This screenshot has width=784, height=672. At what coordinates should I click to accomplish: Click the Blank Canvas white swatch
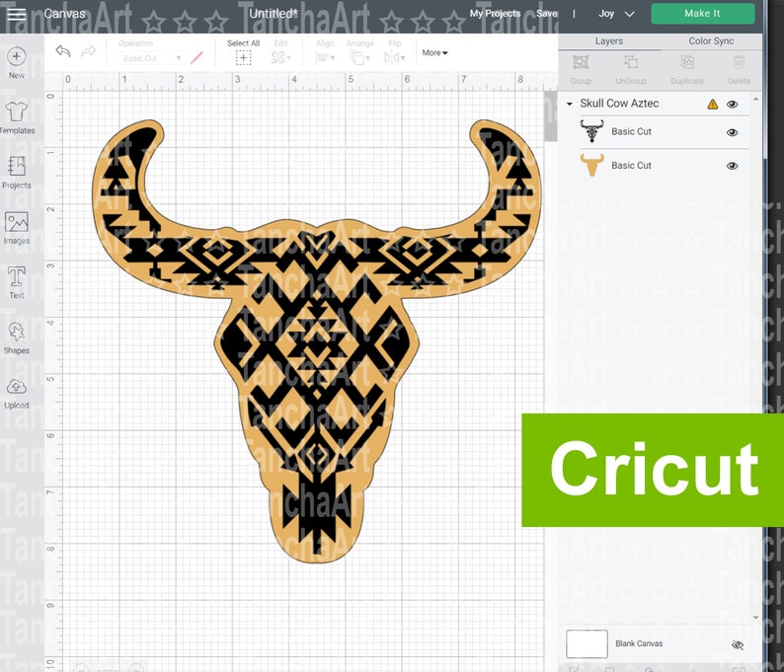587,644
